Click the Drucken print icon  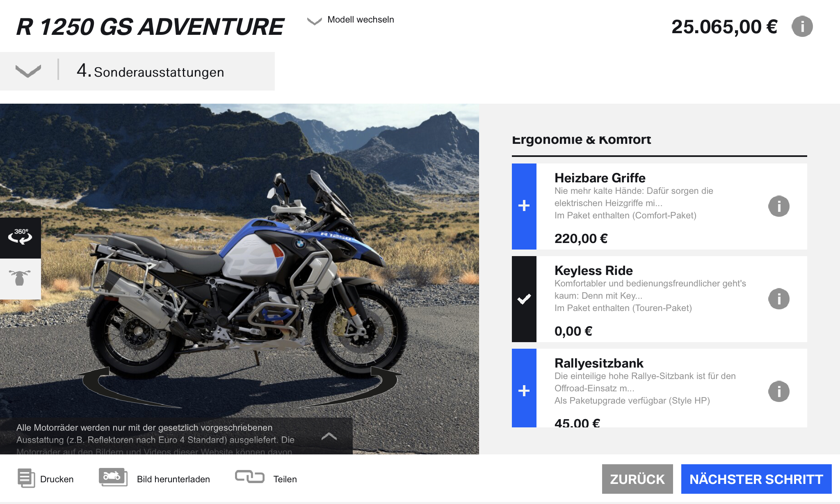click(x=26, y=478)
